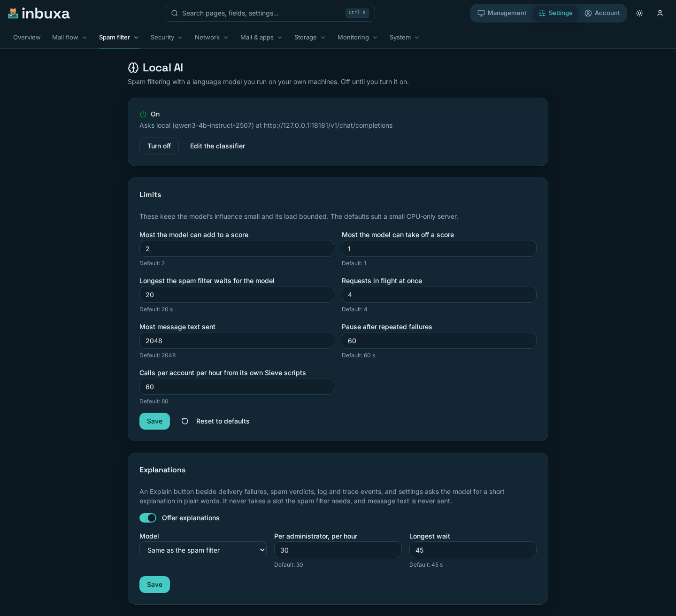The width and height of the screenshot is (676, 616).
Task: Click Reset to defaults
Action: [x=215, y=421]
